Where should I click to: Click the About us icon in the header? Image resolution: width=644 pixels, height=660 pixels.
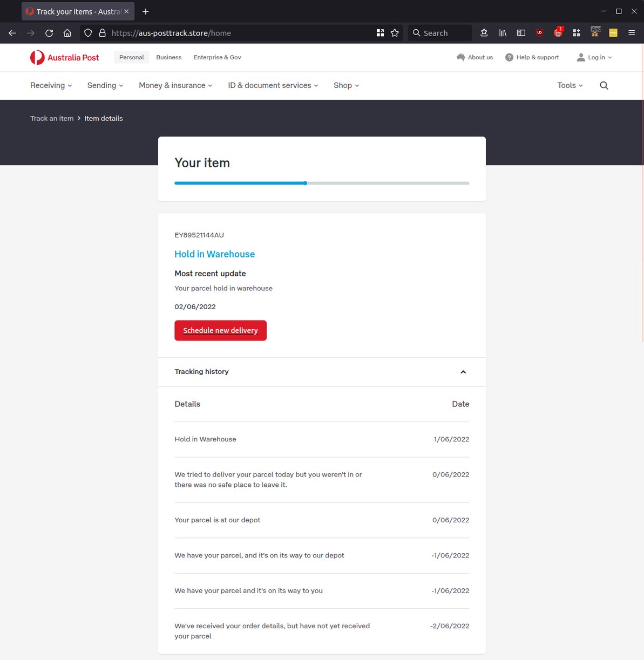[461, 57]
